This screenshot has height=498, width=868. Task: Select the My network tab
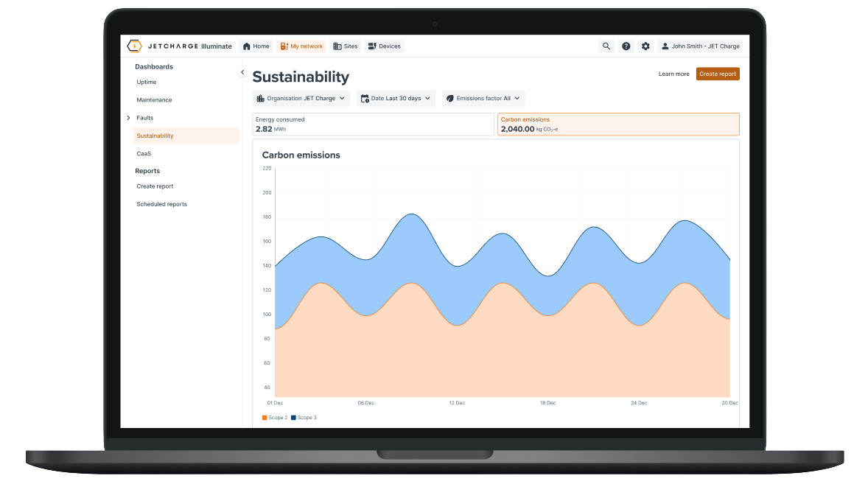(x=301, y=46)
